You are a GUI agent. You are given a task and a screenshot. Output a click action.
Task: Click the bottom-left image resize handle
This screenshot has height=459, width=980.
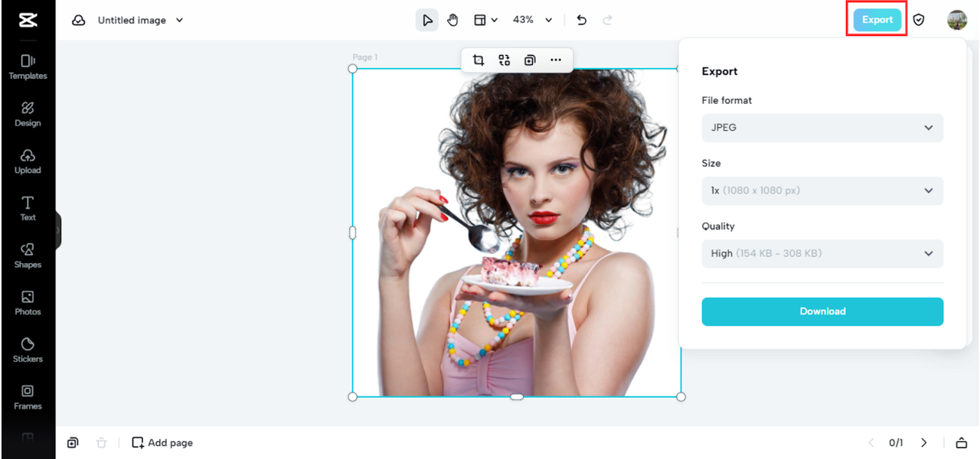coord(353,396)
